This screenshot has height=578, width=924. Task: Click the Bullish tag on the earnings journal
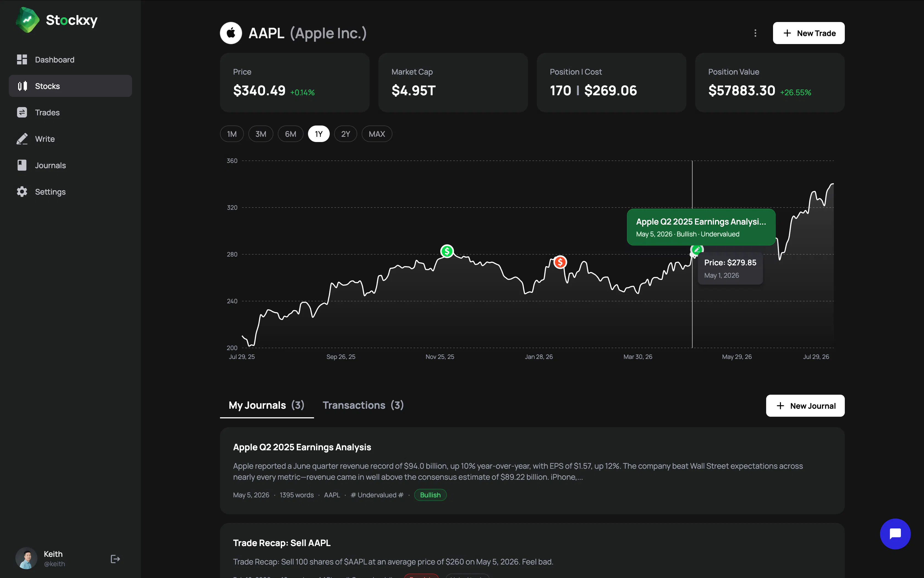tap(430, 495)
